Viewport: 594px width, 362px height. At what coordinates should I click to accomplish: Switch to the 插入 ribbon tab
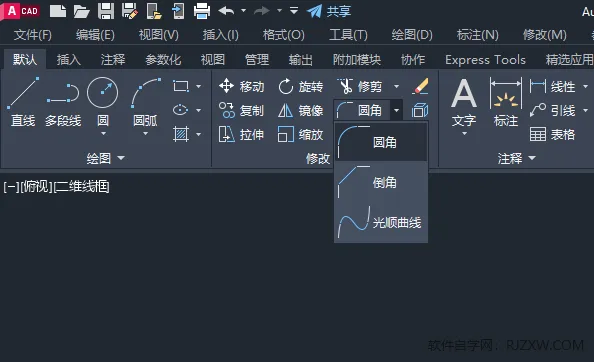[x=69, y=59]
